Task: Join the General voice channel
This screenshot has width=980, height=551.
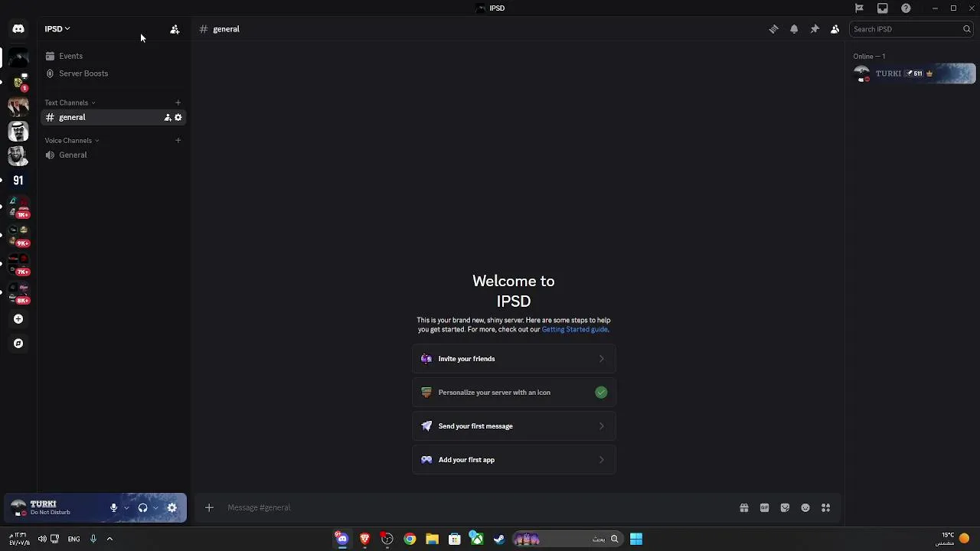Action: click(x=113, y=155)
